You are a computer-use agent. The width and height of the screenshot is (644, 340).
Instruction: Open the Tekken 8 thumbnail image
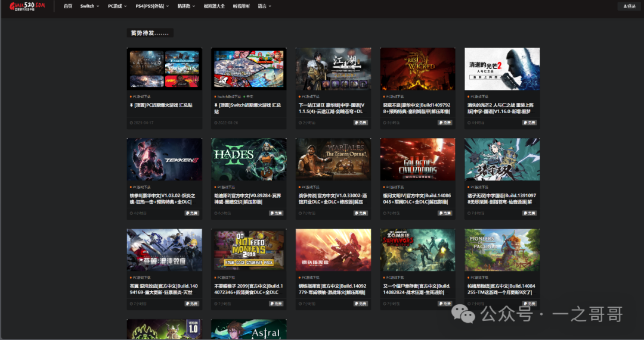tap(165, 160)
